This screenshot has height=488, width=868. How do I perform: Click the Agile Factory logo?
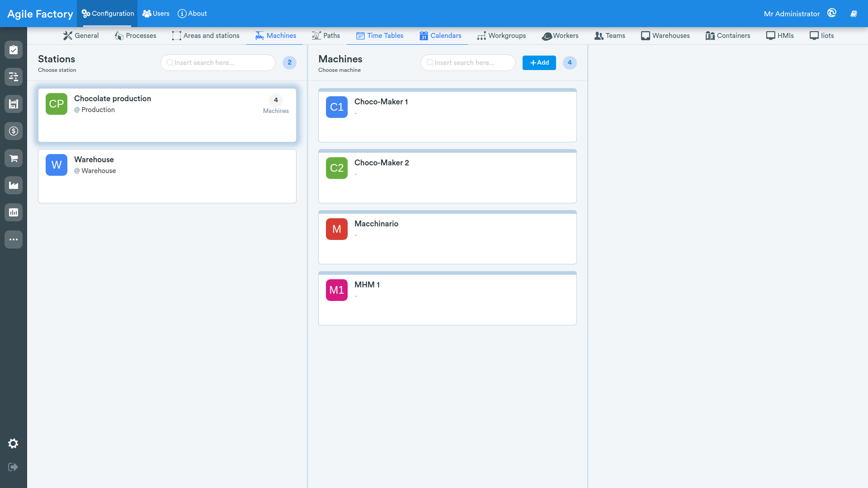point(40,14)
